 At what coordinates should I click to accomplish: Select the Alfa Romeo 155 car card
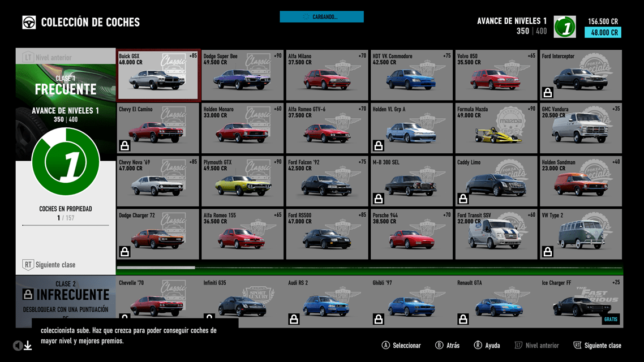point(242,234)
